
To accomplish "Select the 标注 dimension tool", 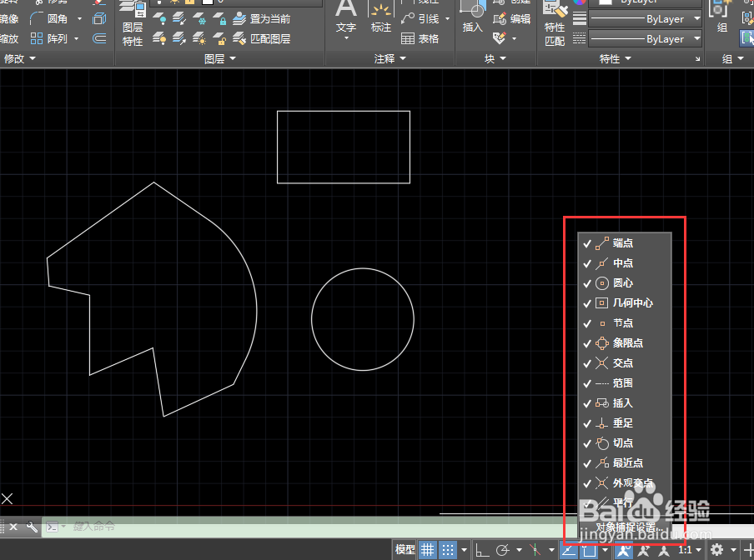I will coord(381,17).
